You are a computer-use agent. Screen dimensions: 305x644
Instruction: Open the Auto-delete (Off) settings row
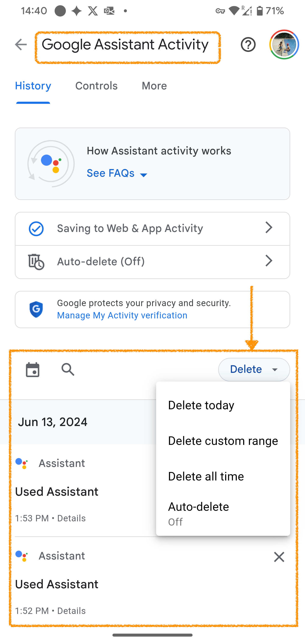tap(152, 262)
